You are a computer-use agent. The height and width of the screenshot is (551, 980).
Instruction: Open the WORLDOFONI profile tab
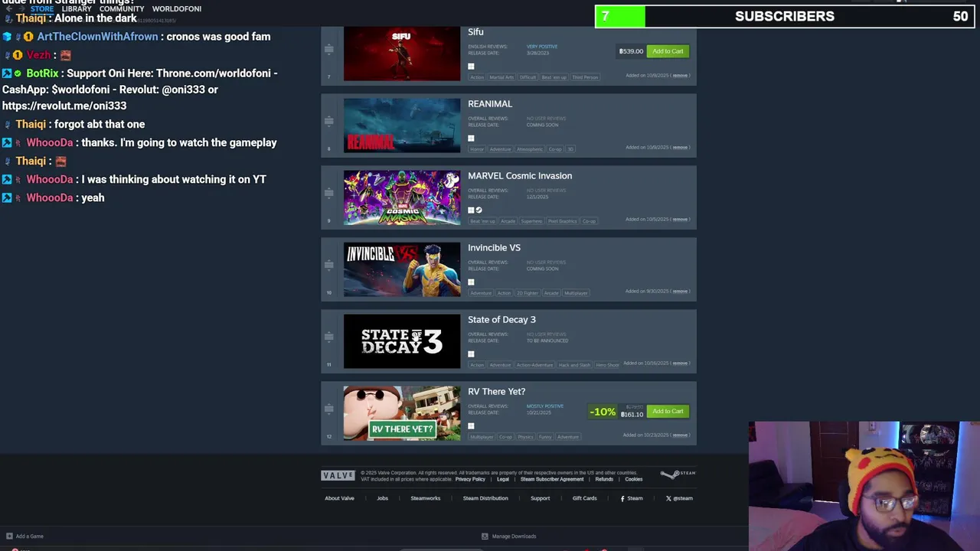177,8
